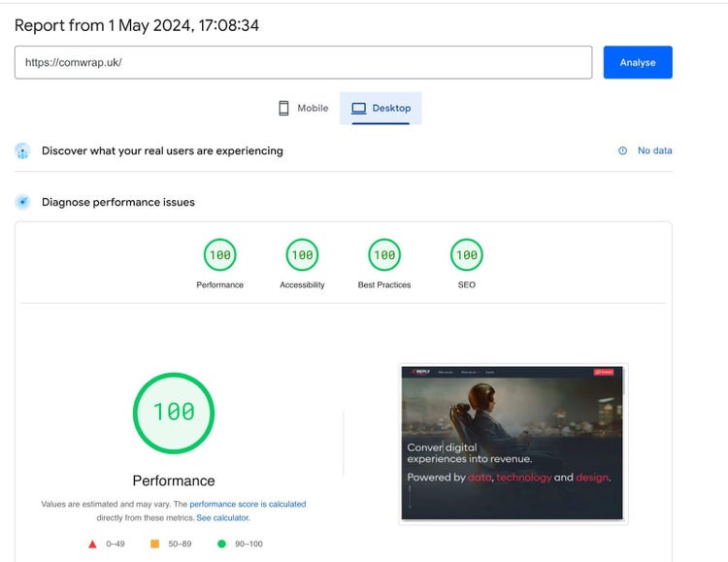Open the 'See calculator' link

(x=222, y=517)
